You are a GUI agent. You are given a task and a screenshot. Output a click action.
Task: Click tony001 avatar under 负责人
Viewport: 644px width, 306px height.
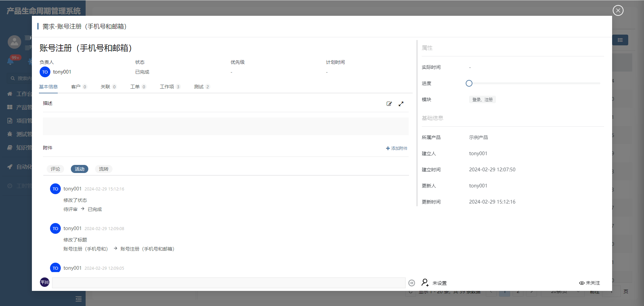pos(45,72)
